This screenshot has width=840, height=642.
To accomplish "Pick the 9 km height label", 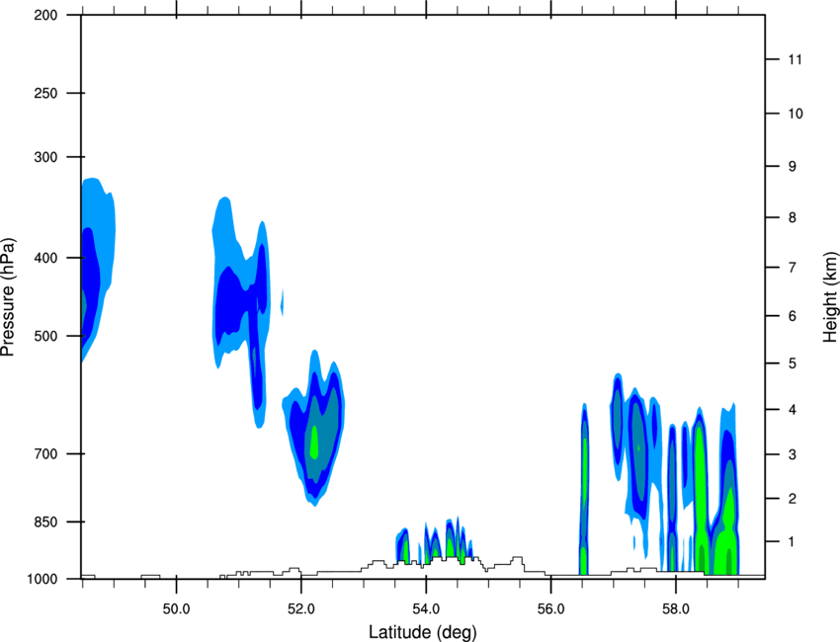I will tap(793, 166).
